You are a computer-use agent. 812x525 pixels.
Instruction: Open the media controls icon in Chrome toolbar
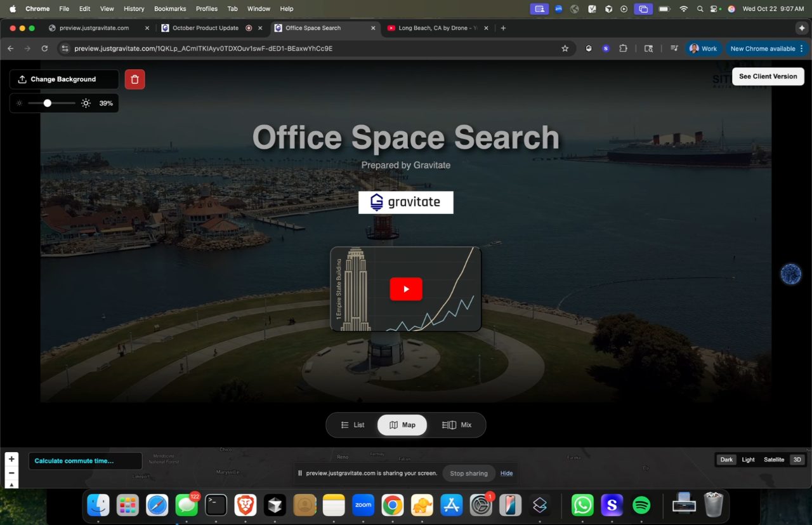(x=674, y=48)
